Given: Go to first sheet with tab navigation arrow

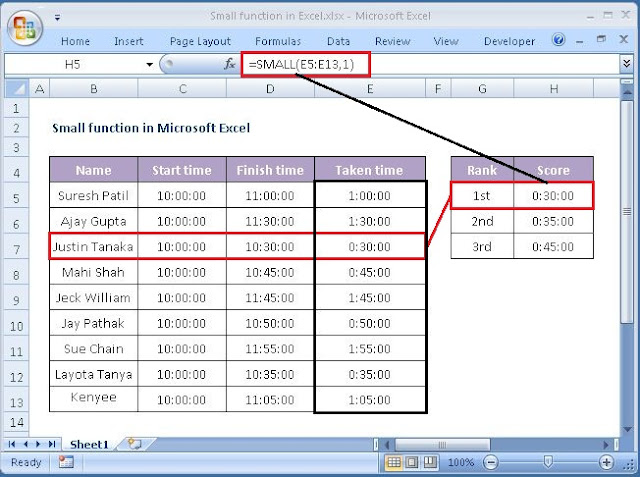Looking at the screenshot, I should (x=12, y=444).
